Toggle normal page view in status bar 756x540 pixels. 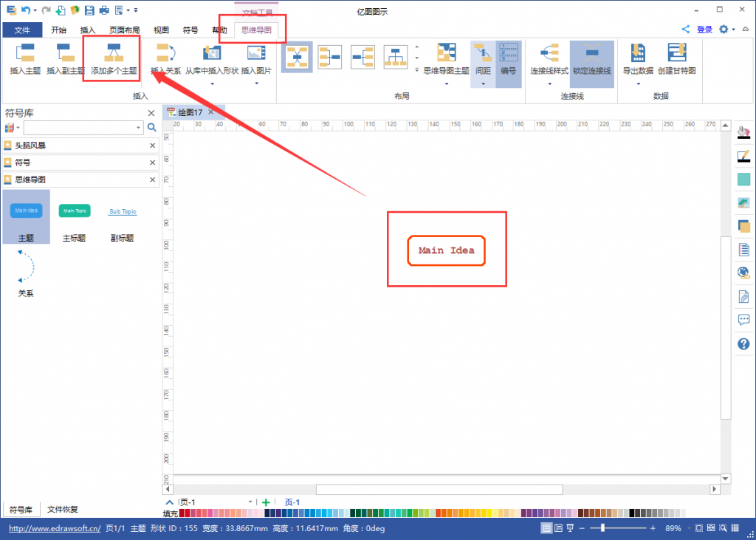click(x=546, y=528)
